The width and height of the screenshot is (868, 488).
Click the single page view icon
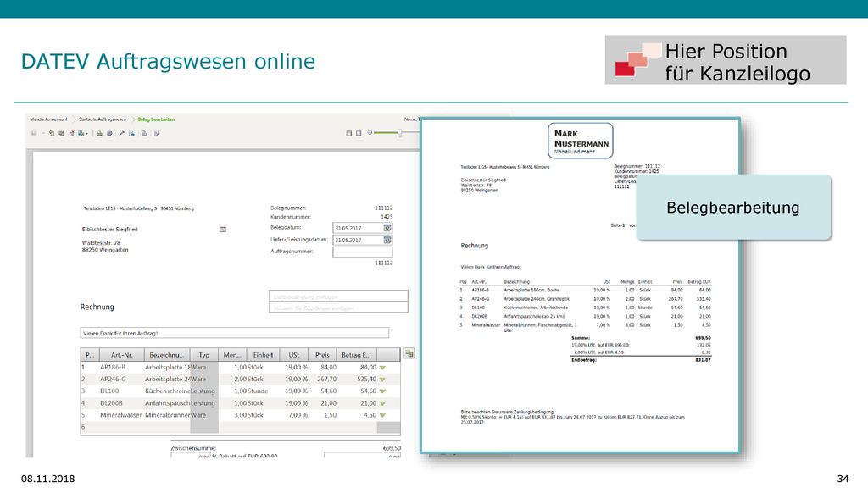coord(348,133)
